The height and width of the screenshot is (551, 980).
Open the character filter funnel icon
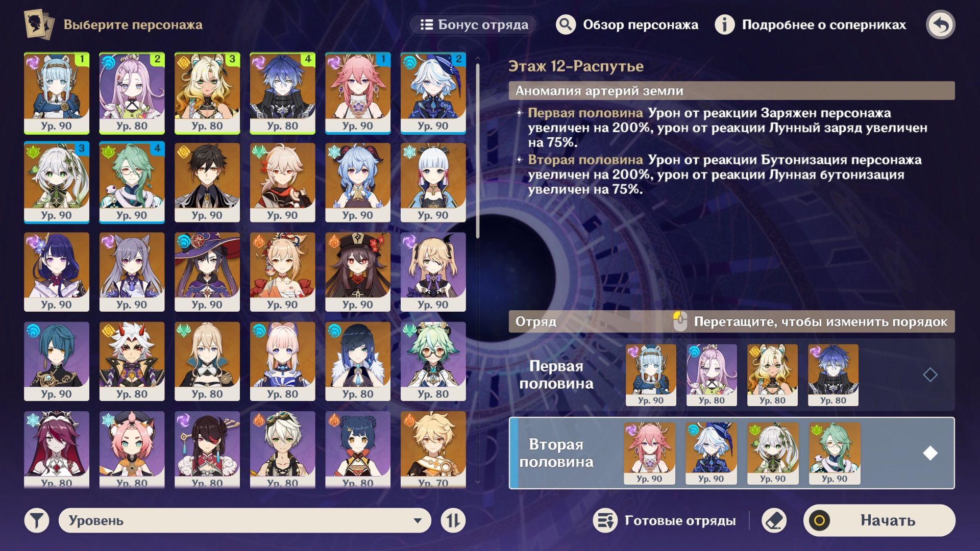click(37, 520)
